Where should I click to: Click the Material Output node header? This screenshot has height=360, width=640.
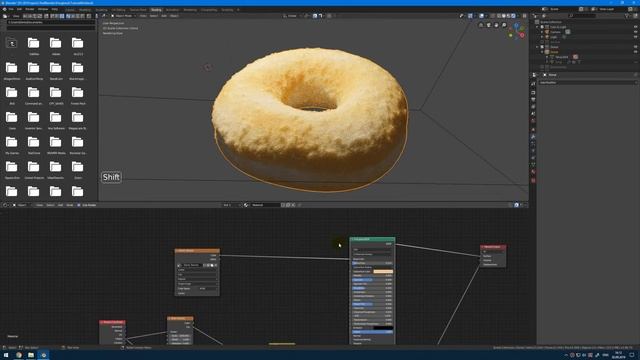point(493,247)
